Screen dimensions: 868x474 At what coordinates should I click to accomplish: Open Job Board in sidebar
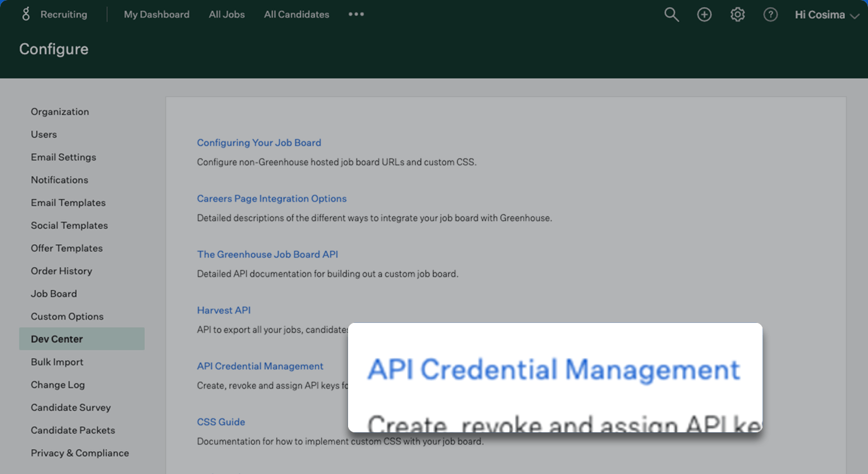pyautogui.click(x=54, y=294)
